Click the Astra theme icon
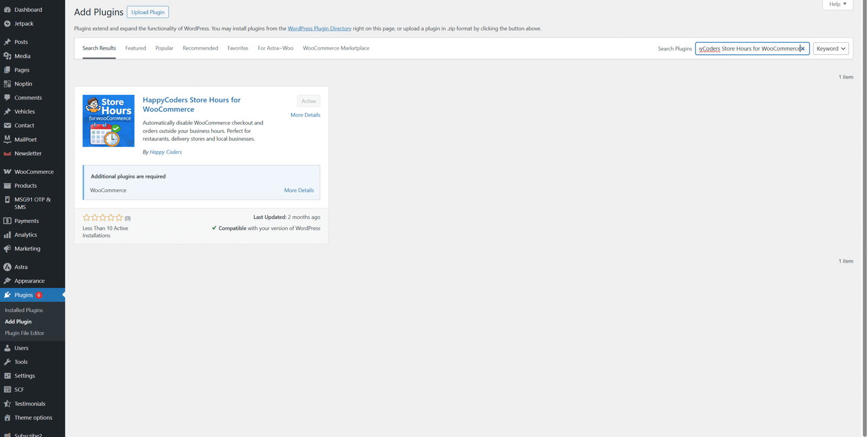Image resolution: width=868 pixels, height=437 pixels. click(7, 267)
